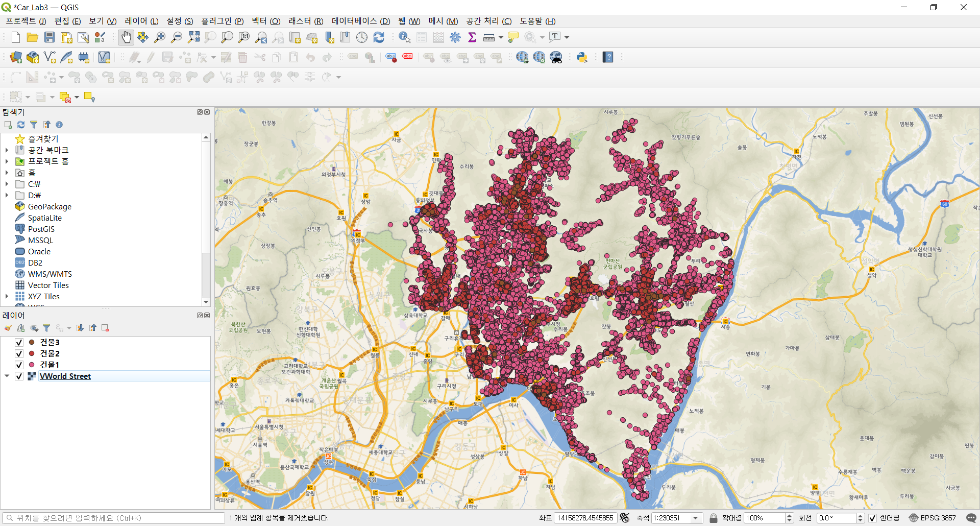Open the 벡터 (O) menu

(x=266, y=21)
